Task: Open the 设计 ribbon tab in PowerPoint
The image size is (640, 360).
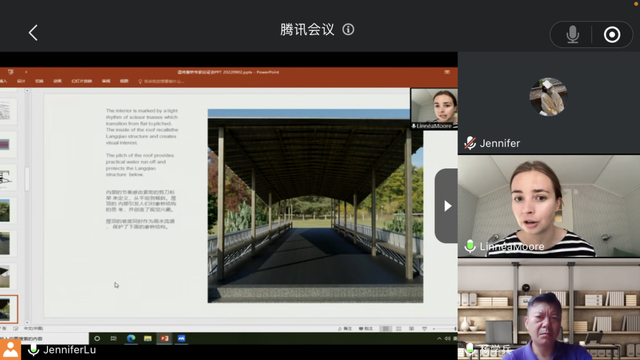Action: 21,81
